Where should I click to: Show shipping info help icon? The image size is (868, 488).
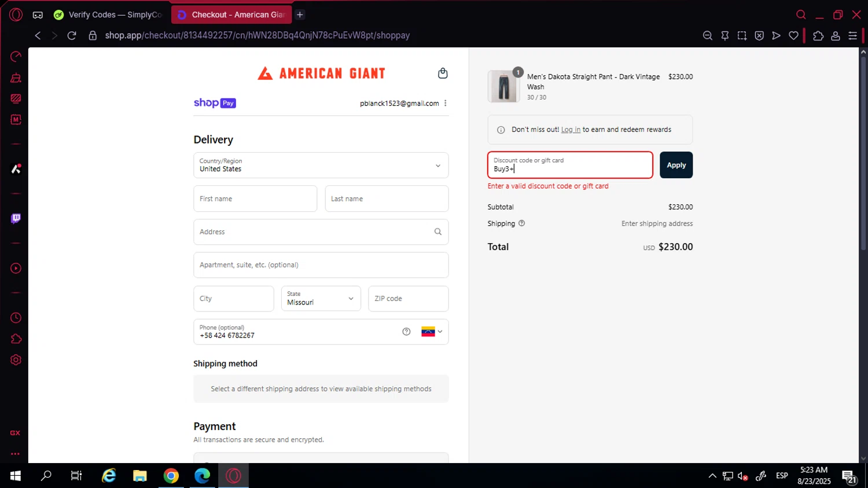pyautogui.click(x=521, y=223)
